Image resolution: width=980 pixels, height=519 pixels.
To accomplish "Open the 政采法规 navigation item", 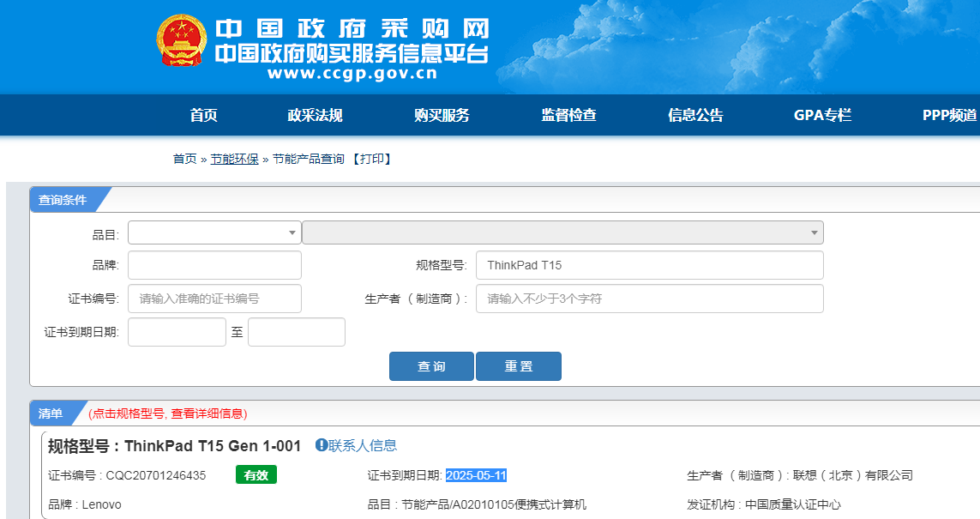I will pyautogui.click(x=315, y=115).
